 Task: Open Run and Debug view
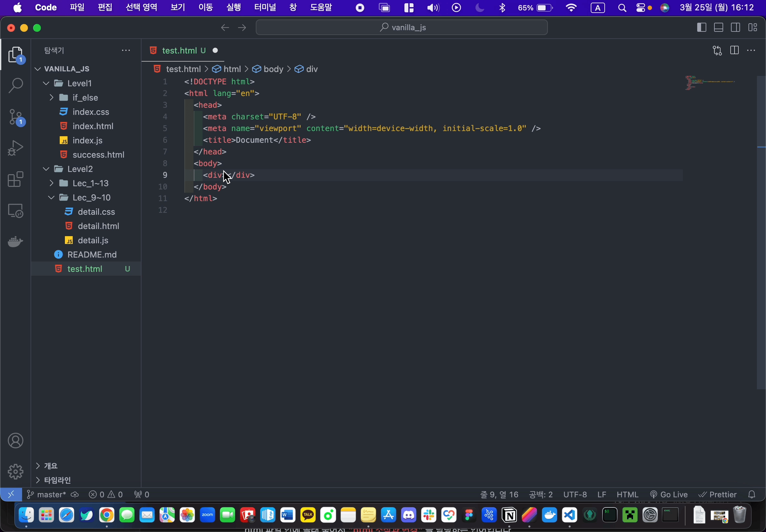(x=15, y=148)
